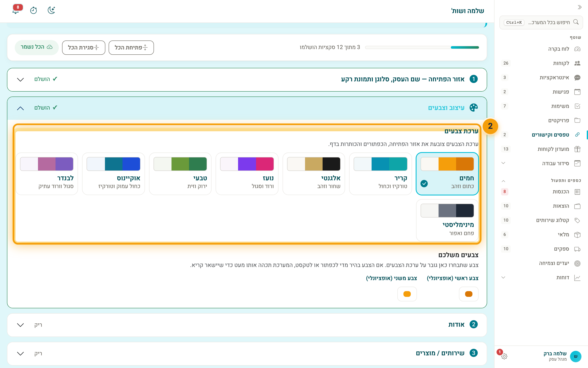Click the שלמה ברק user avatar
This screenshot has height=368, width=588.
click(x=576, y=356)
